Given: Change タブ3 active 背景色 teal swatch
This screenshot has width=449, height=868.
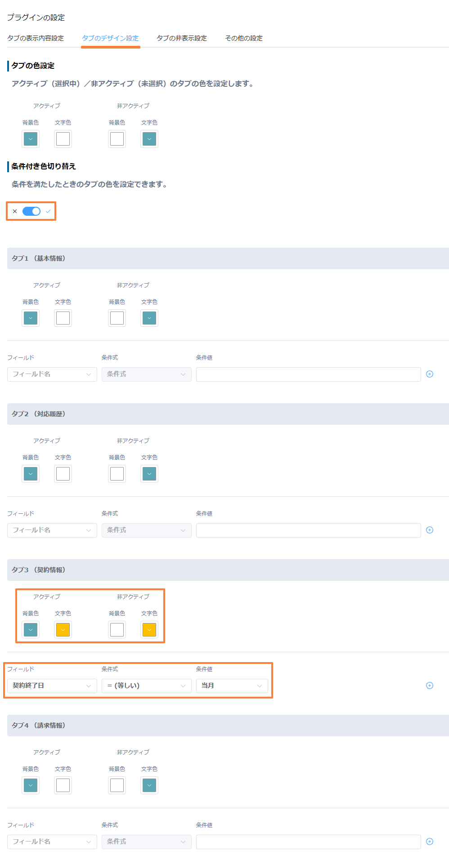Looking at the screenshot, I should click(31, 630).
